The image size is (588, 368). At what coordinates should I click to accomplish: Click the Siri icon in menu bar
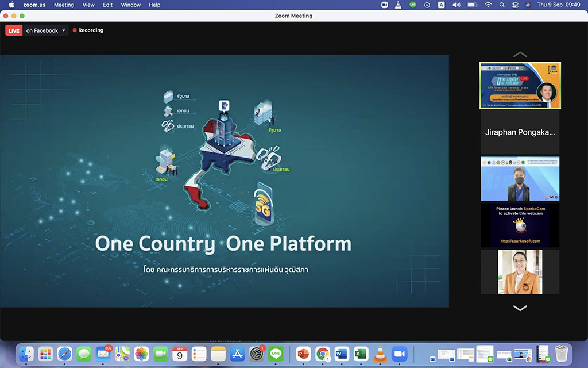528,5
